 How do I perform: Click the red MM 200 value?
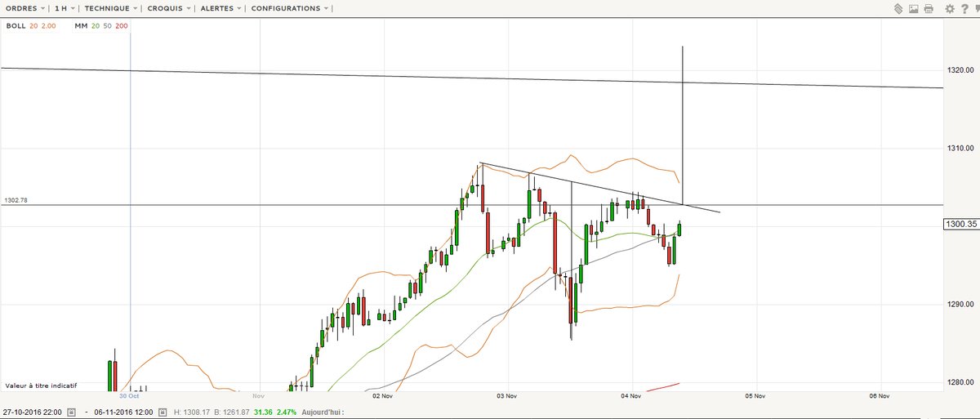tap(122, 26)
